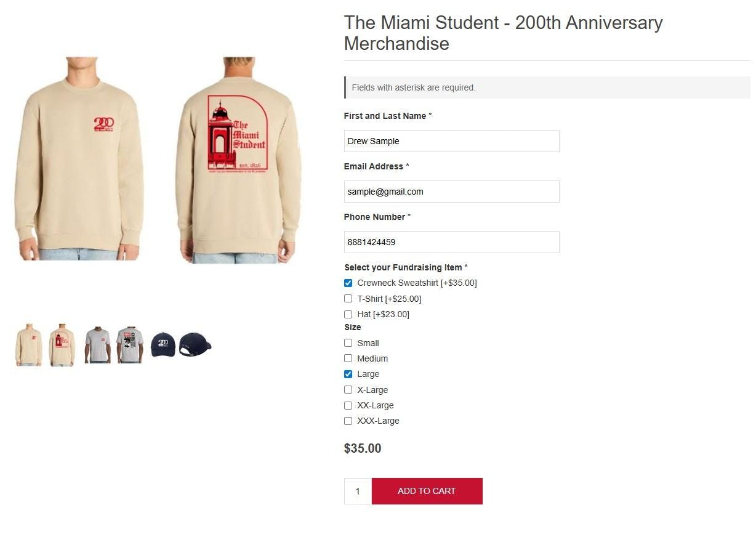
Task: Uncheck the Large size checkbox
Action: [348, 374]
